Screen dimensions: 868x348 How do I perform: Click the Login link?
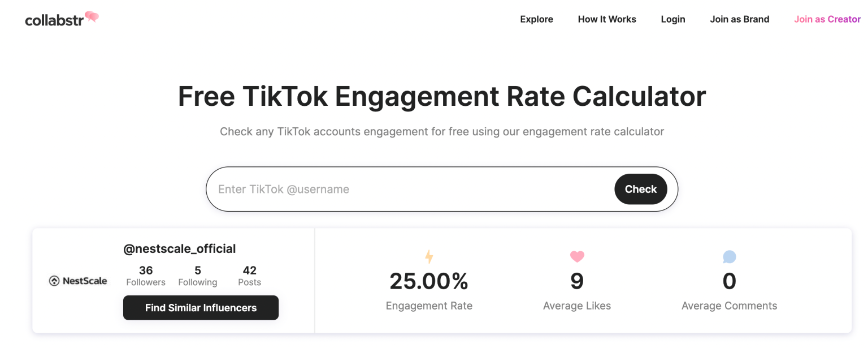click(672, 19)
